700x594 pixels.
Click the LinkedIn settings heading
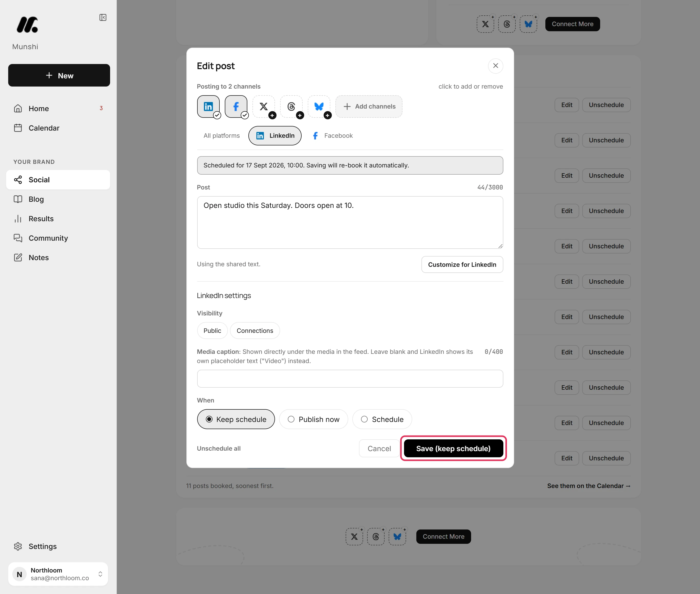click(224, 296)
